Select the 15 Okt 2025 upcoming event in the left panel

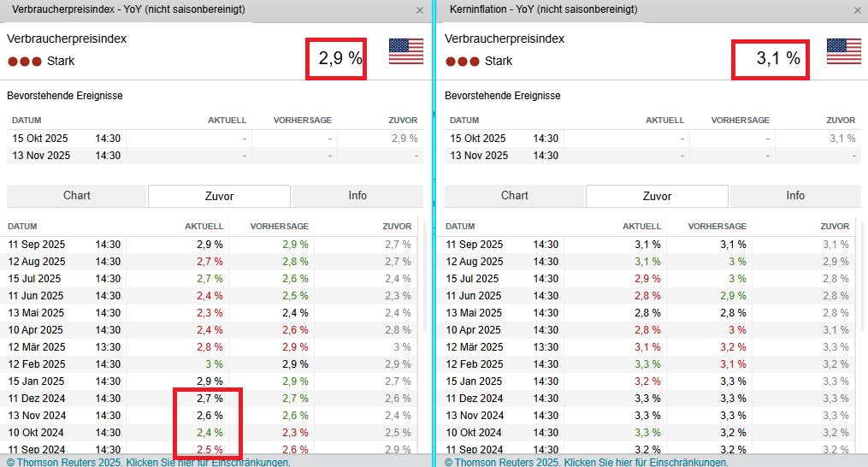click(x=215, y=139)
